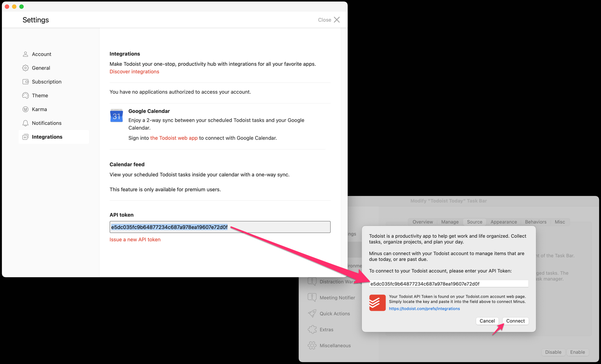Go to Subscription settings
Viewport: 601px width, 364px height.
coord(53,82)
